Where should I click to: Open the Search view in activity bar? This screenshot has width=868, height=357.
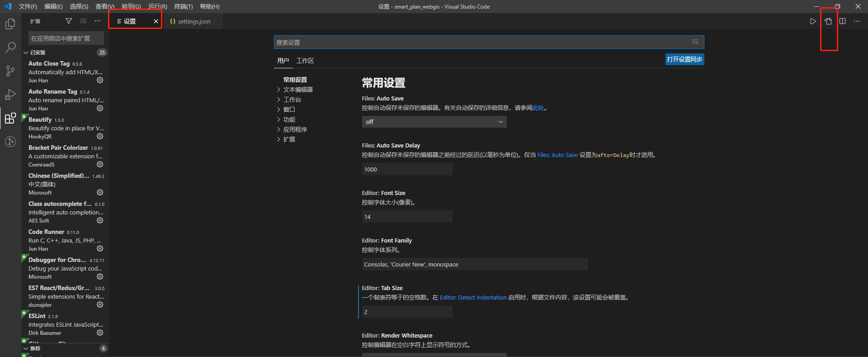click(10, 48)
